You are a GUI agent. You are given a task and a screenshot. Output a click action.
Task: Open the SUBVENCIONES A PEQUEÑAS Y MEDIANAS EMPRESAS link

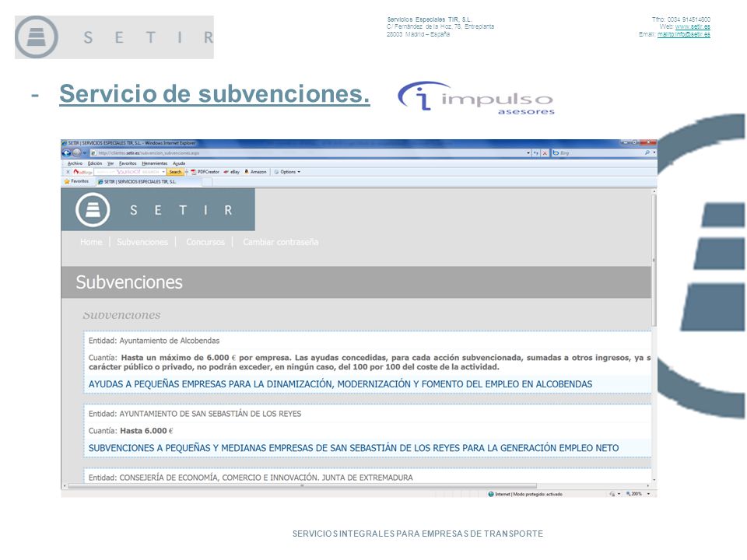coord(353,448)
